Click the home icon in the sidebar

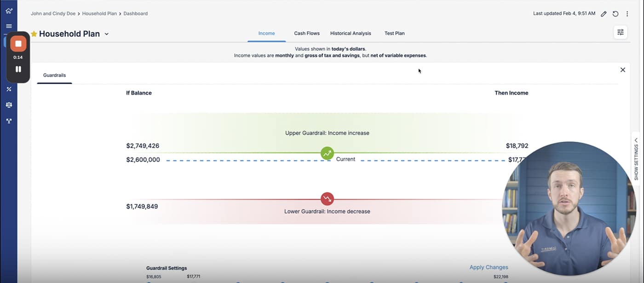pos(9,11)
